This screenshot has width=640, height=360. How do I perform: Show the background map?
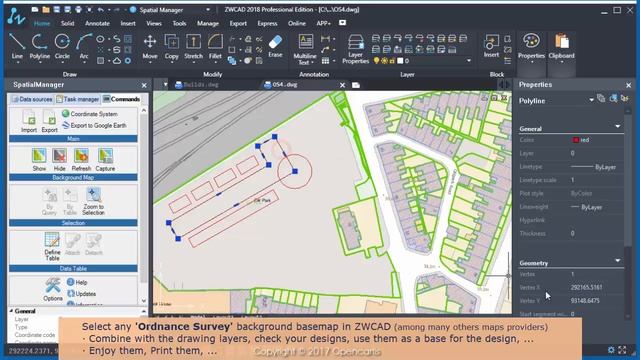click(39, 160)
